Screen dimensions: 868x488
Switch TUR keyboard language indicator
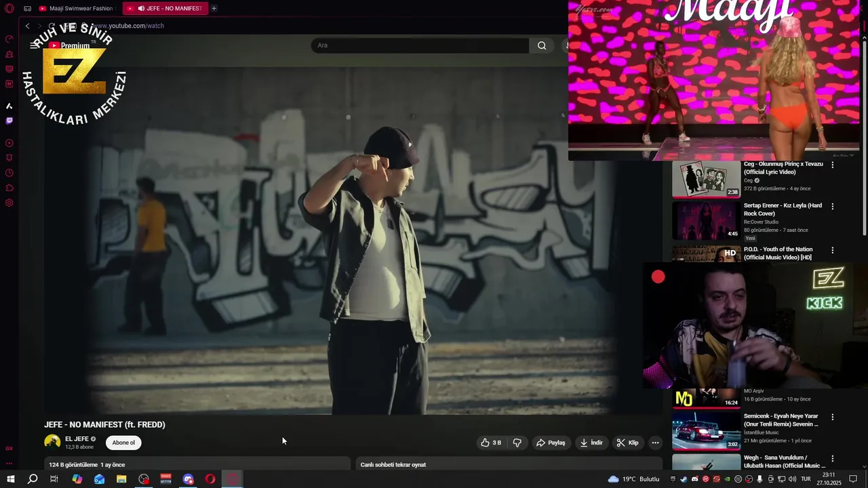coord(806,479)
